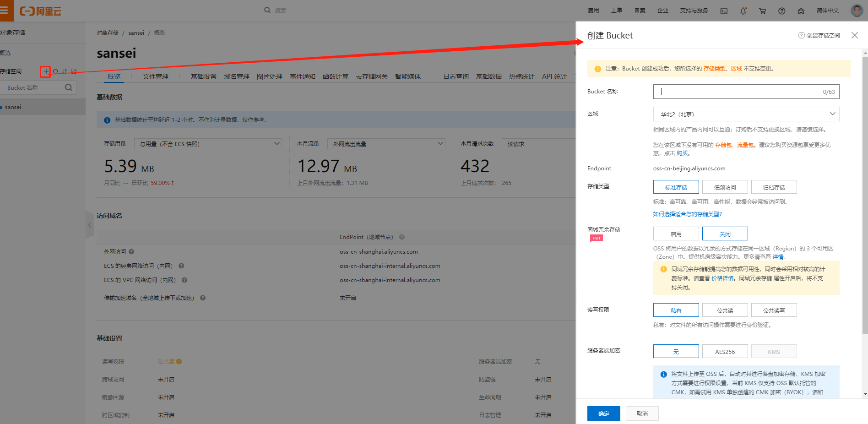Switch to the 概览 tab
Image resolution: width=868 pixels, height=424 pixels.
pos(114,76)
